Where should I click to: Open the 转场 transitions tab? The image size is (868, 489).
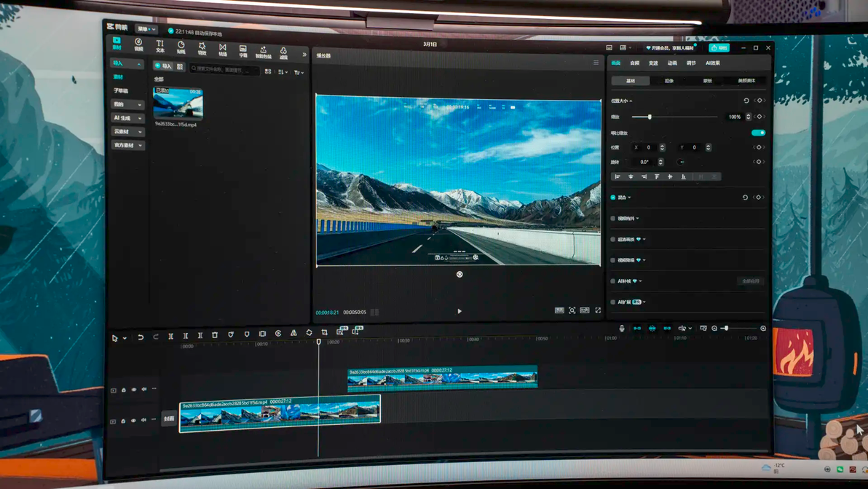(x=223, y=50)
